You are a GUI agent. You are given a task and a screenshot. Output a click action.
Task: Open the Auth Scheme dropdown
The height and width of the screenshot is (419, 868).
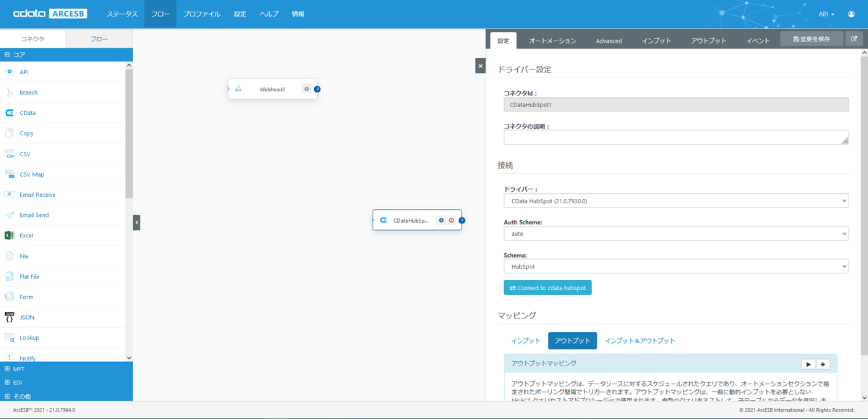(676, 234)
